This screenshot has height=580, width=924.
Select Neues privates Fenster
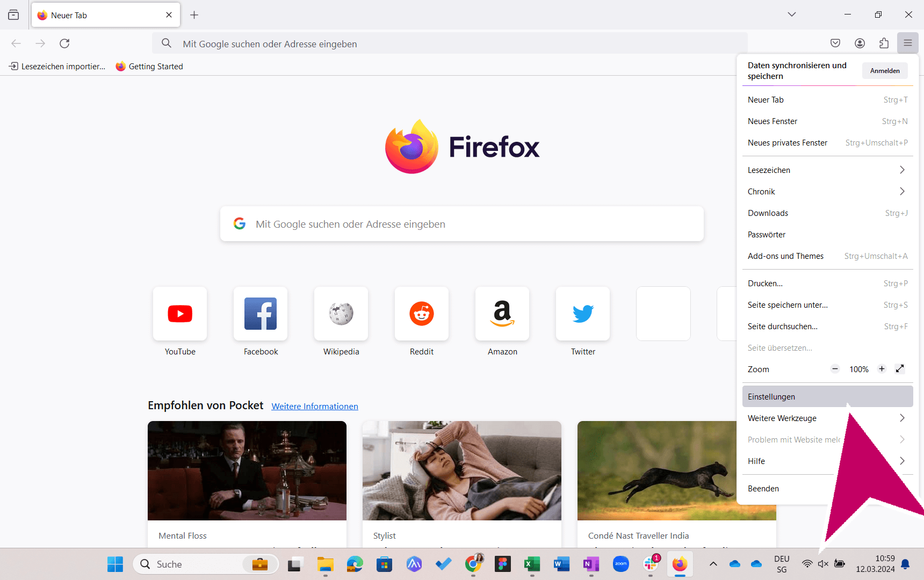827,143
